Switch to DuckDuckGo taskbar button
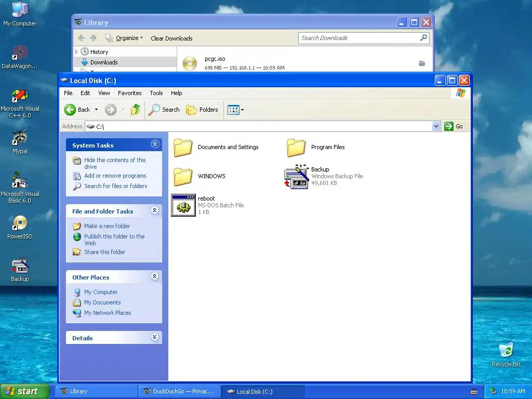This screenshot has width=532, height=399. click(179, 392)
